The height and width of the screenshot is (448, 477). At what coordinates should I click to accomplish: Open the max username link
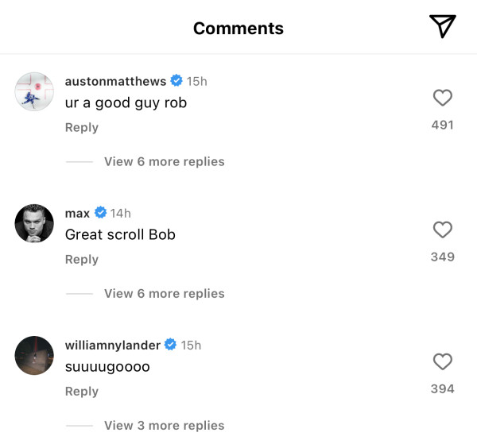coord(77,213)
